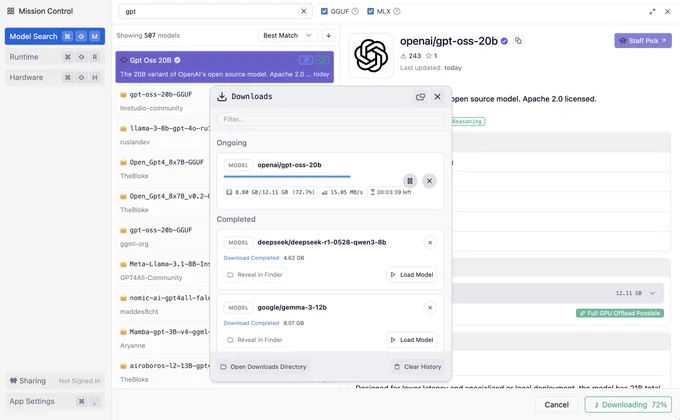This screenshot has width=680, height=420.
Task: Click the Mission Control grid icon
Action: (10, 11)
